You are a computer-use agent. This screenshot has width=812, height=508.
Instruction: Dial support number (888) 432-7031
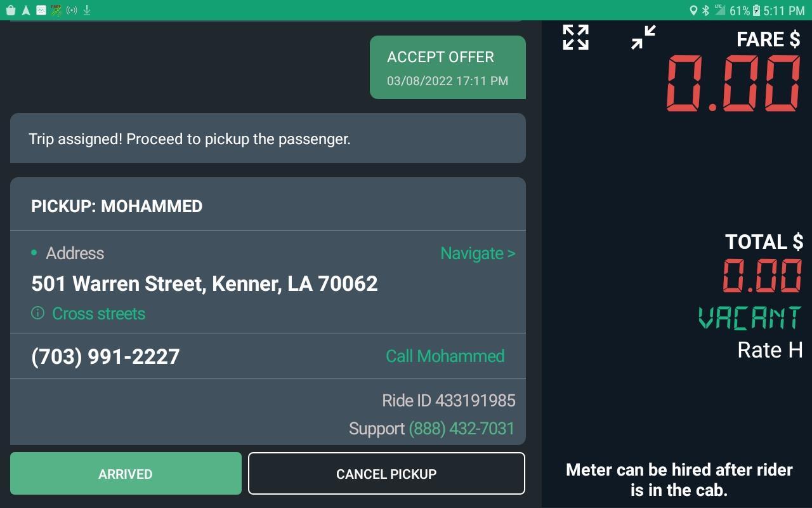tap(461, 429)
